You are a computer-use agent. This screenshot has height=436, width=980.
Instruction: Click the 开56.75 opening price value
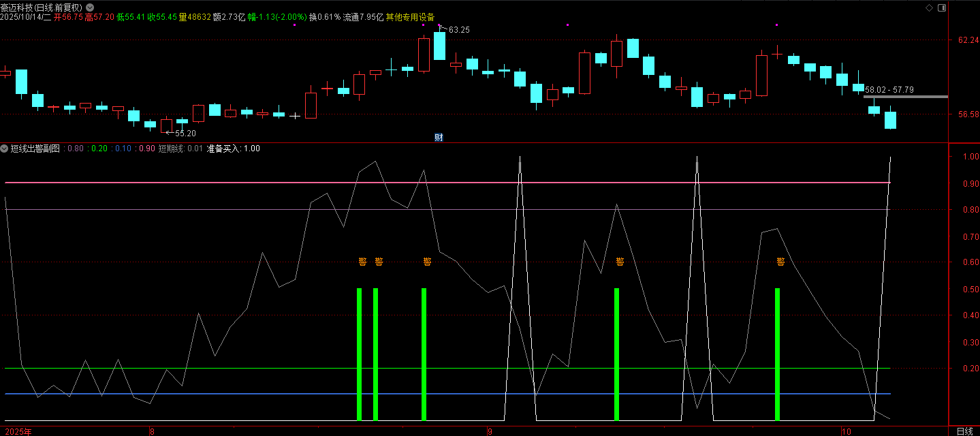tap(67, 17)
